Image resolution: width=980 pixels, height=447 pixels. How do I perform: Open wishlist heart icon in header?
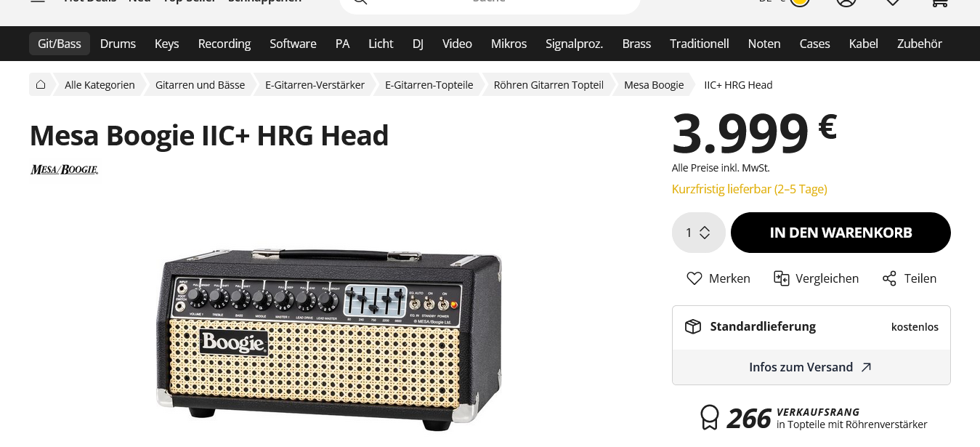pyautogui.click(x=893, y=1)
